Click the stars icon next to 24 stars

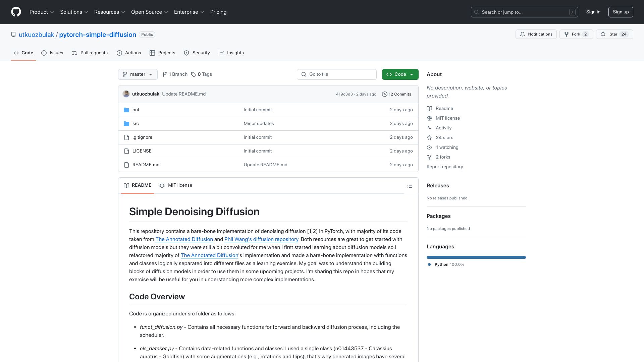429,138
